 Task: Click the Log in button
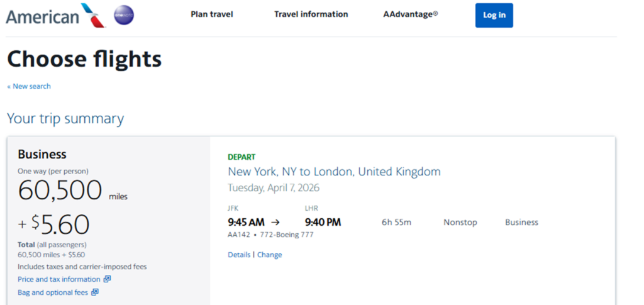point(494,15)
